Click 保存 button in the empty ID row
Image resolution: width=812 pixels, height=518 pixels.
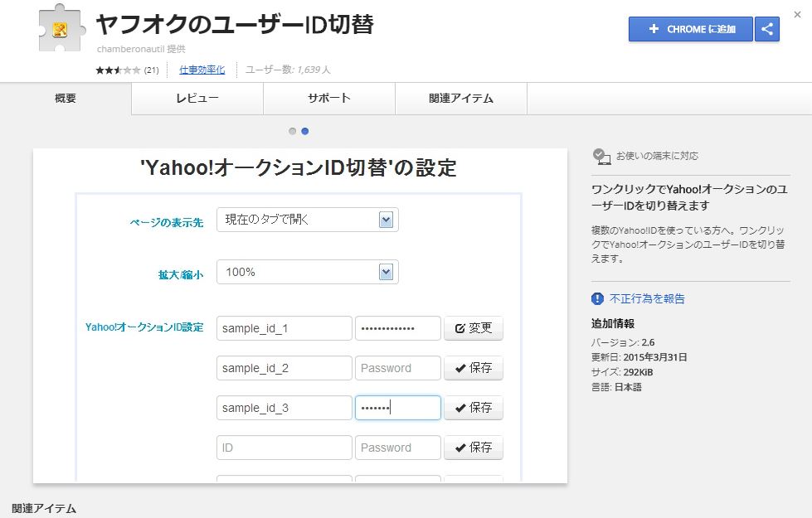[474, 448]
